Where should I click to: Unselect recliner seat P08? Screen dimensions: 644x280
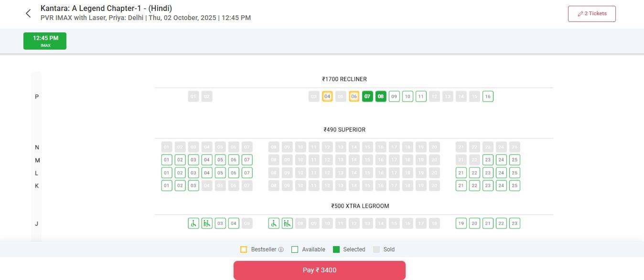click(x=381, y=96)
